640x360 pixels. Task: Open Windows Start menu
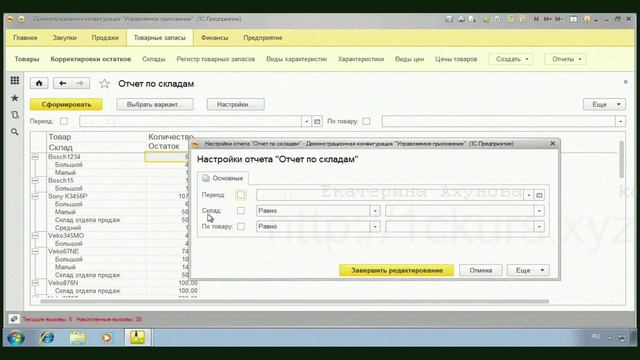click(16, 338)
